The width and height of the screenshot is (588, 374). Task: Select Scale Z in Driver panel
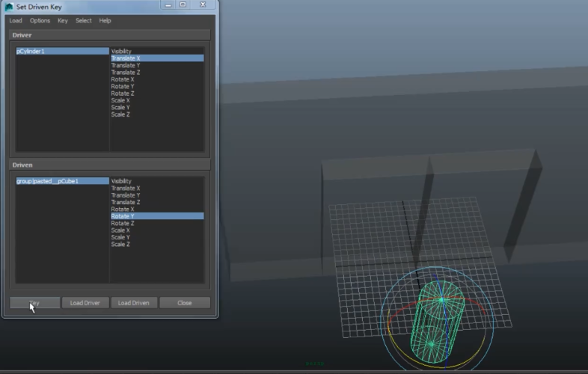[157, 114]
